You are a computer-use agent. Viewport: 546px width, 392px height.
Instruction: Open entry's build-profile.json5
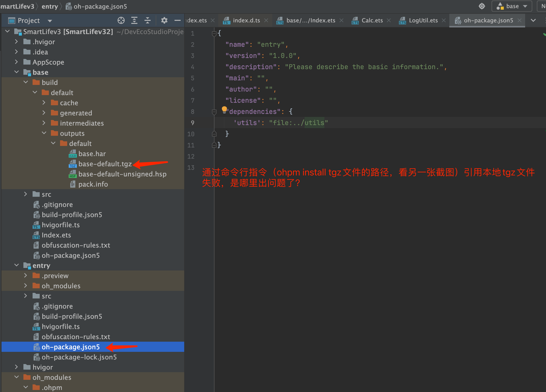coord(68,316)
